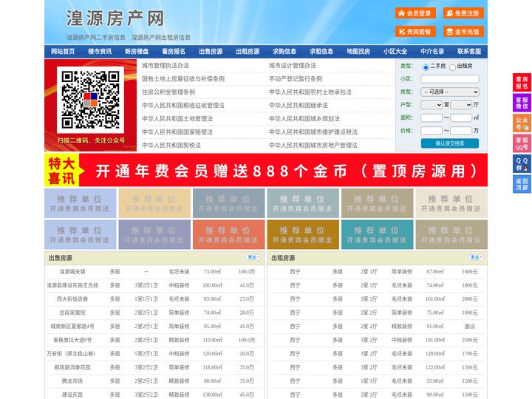
Task: Open the 出售房源 navigation item
Action: click(211, 52)
